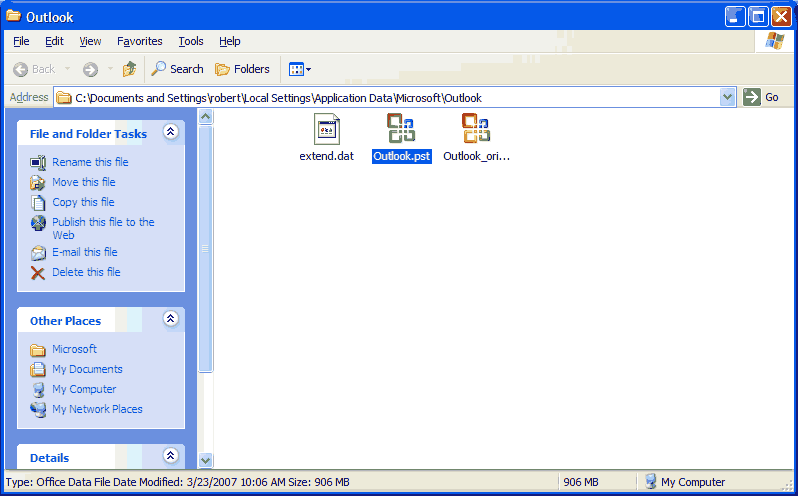
Task: Click the extend.dat file name label
Action: pyautogui.click(x=326, y=156)
